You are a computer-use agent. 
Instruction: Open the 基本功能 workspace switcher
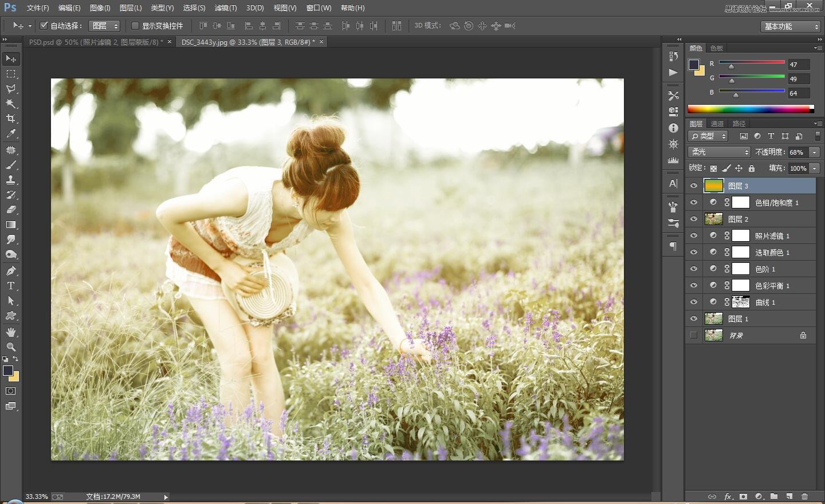point(789,26)
